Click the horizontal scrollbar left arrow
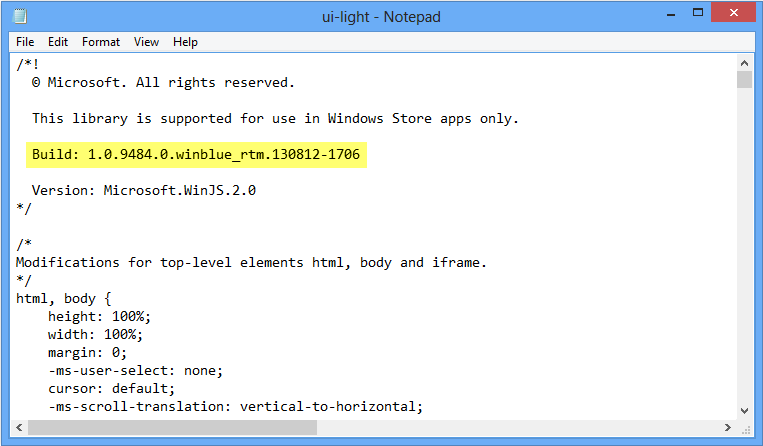This screenshot has height=446, width=763. click(19, 428)
